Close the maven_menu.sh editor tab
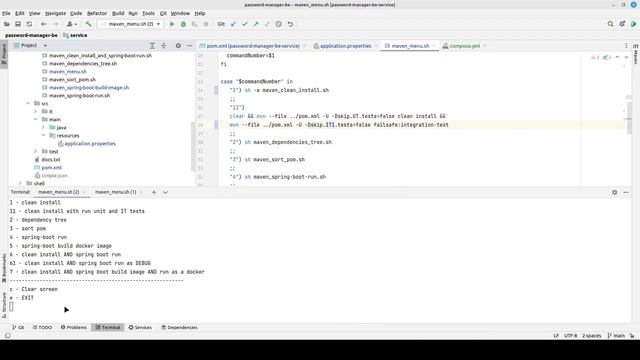 pyautogui.click(x=434, y=46)
